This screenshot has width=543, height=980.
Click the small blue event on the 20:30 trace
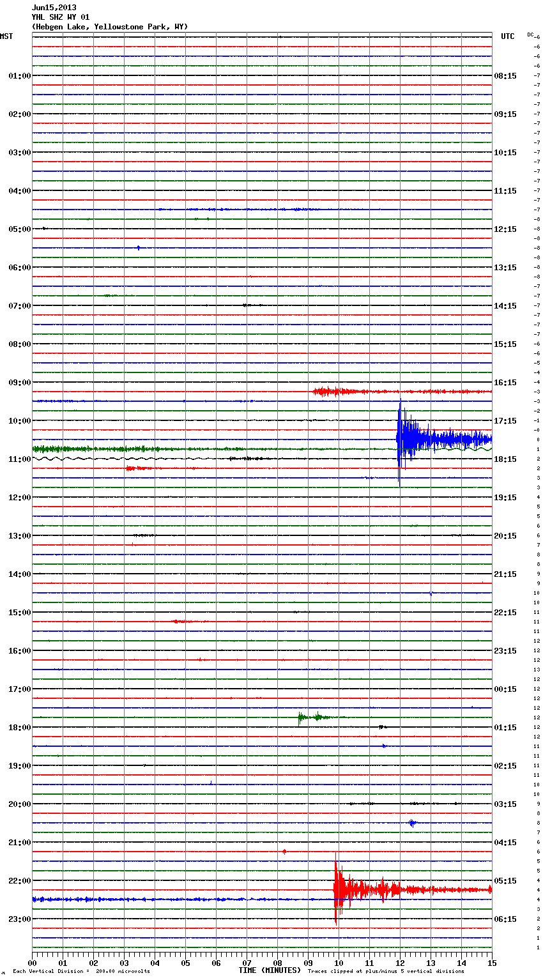click(413, 823)
